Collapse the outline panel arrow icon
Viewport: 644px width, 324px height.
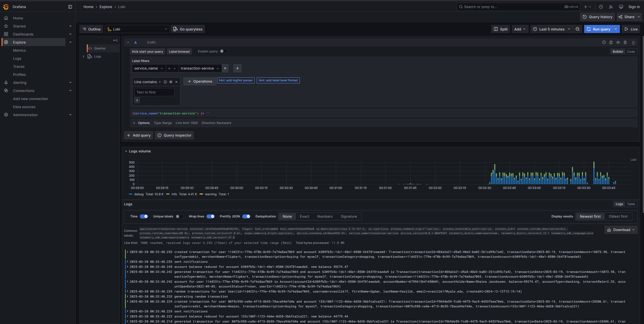(x=115, y=40)
